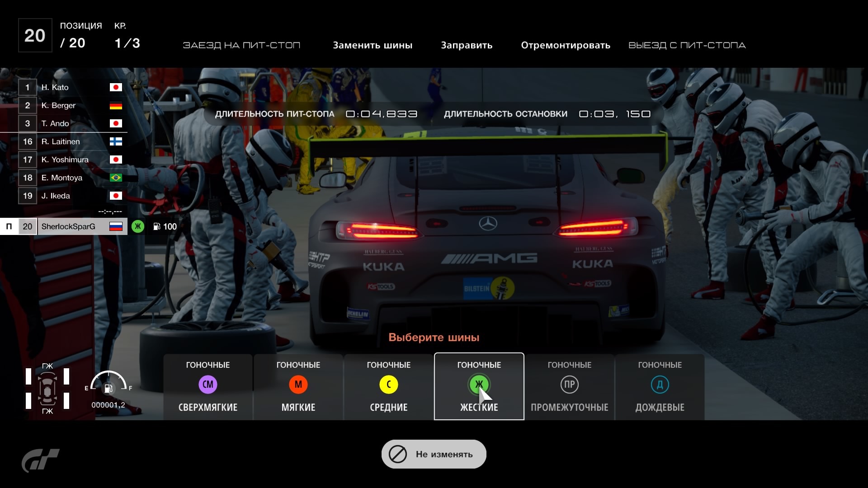Select the ДОЖДЕВЫЕ tire card label
This screenshot has width=868, height=488.
tap(660, 407)
